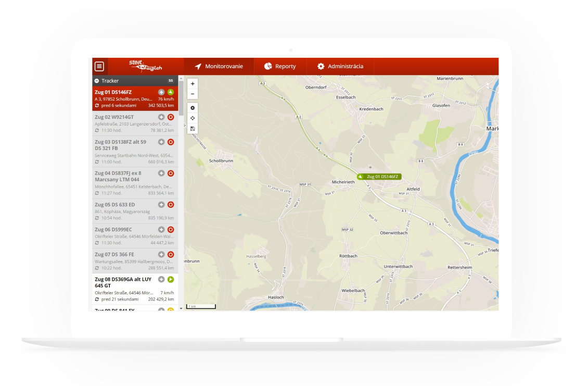The image size is (588, 386).
Task: Click Esselbach label on map
Action: click(346, 97)
